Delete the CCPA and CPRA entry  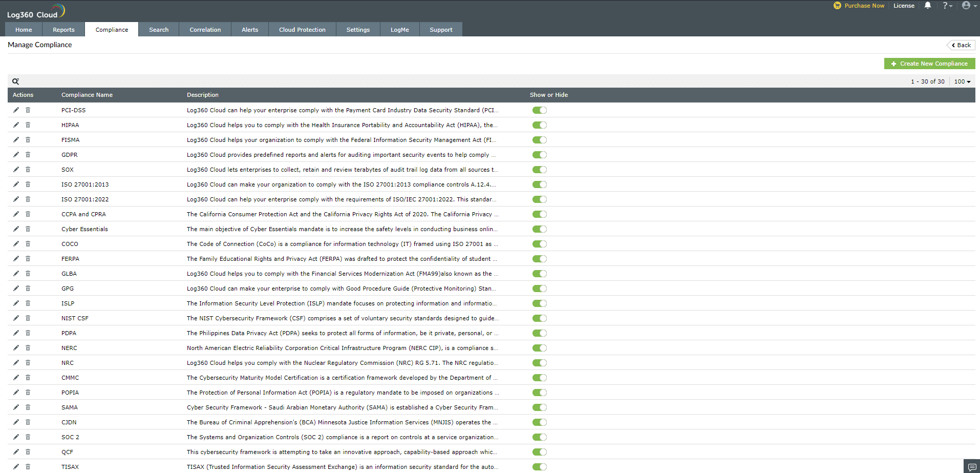(x=28, y=214)
